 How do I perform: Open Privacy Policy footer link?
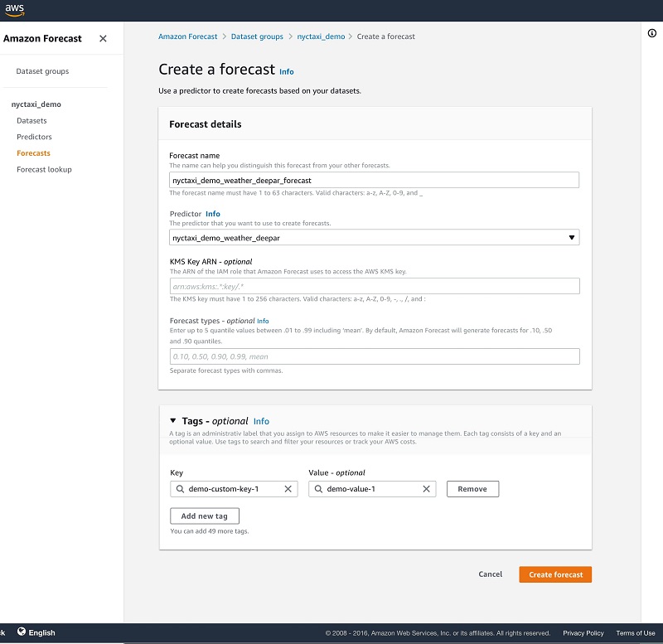[583, 633]
